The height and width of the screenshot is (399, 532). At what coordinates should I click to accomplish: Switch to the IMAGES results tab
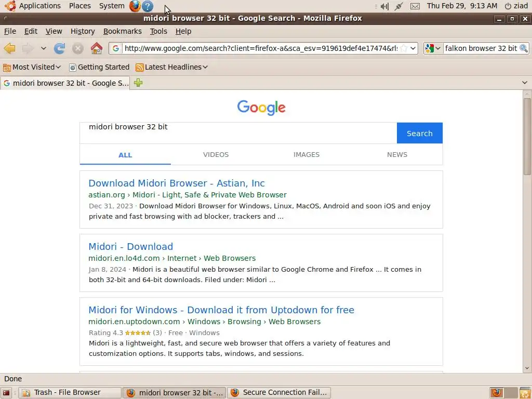pyautogui.click(x=307, y=154)
